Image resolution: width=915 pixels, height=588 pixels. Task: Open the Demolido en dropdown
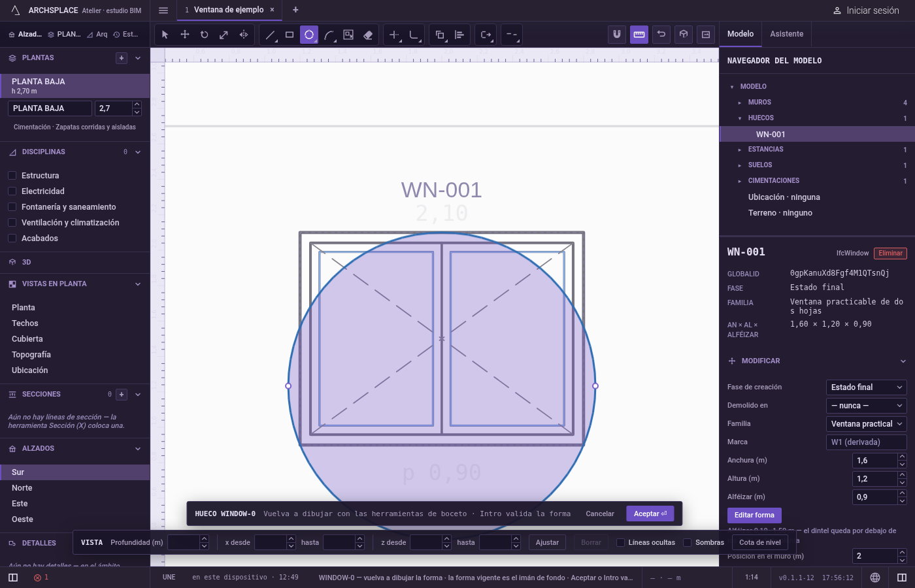pos(867,406)
